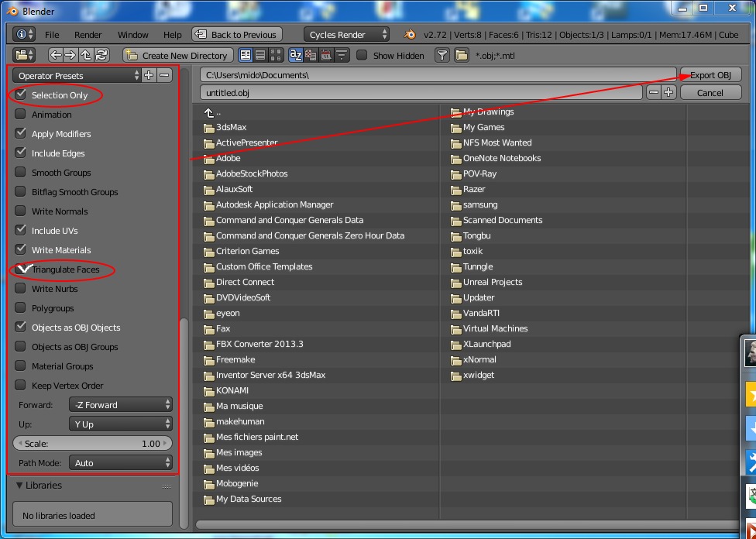Go back to the previous folder
Image resolution: width=756 pixels, height=539 pixels.
pos(56,55)
